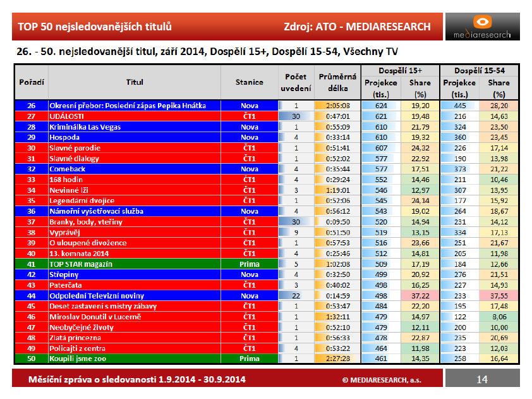532x399 pixels.
Task: Select the '13. komnata 2014' title cell
Action: click(x=135, y=254)
